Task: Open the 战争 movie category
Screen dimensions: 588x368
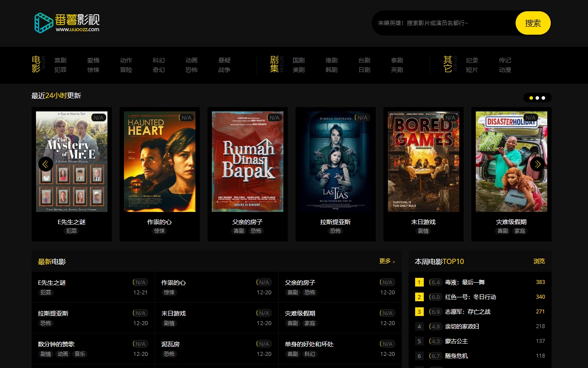Action: 224,70
